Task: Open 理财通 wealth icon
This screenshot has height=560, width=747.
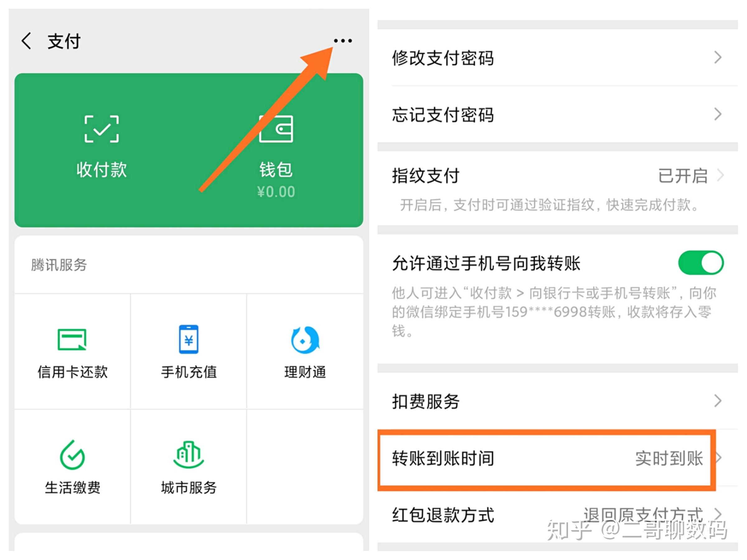Action: [305, 340]
